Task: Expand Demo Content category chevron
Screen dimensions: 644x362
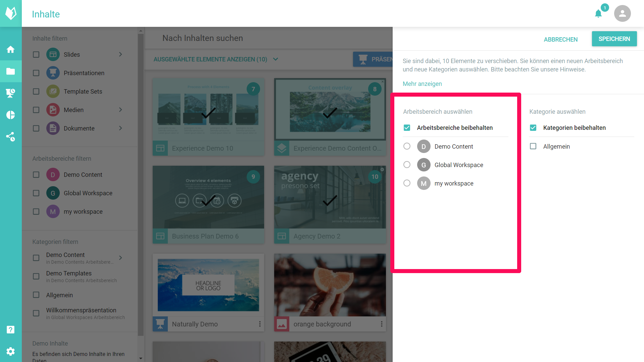Action: [x=120, y=258]
